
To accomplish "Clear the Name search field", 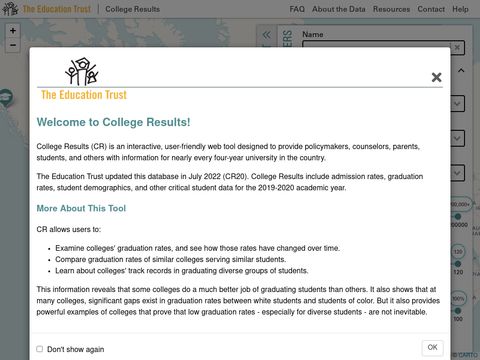I will click(x=457, y=47).
